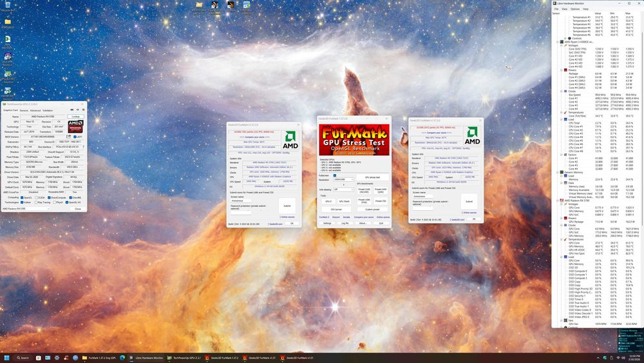Viewport: 644px width, 363px height.
Task: Click the FurMark GPU Stress Test banner
Action: point(354,140)
